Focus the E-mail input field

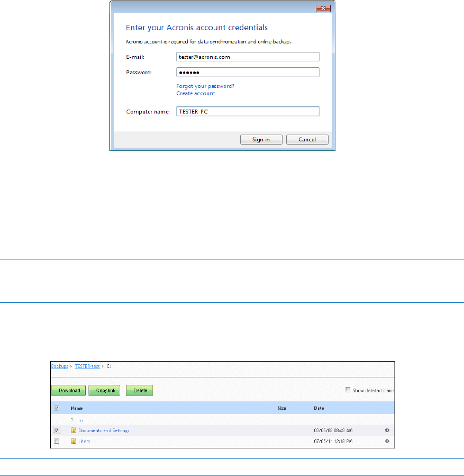point(248,57)
